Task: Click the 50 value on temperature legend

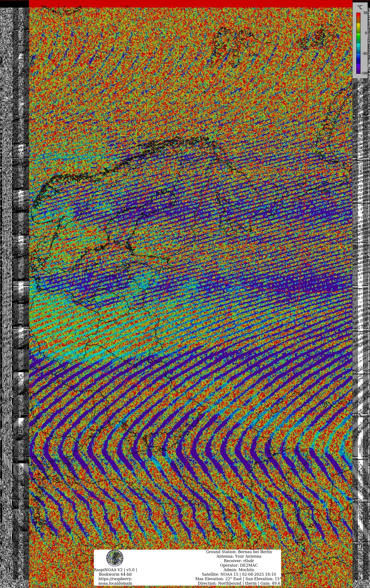Action: coord(365,13)
